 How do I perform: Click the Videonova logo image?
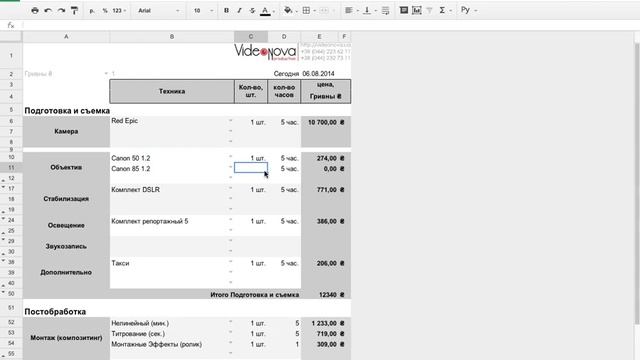click(265, 52)
